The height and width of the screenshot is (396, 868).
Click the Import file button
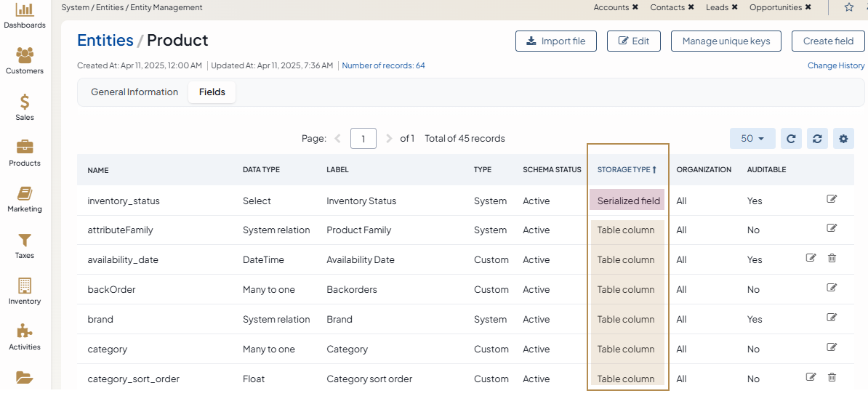[556, 41]
